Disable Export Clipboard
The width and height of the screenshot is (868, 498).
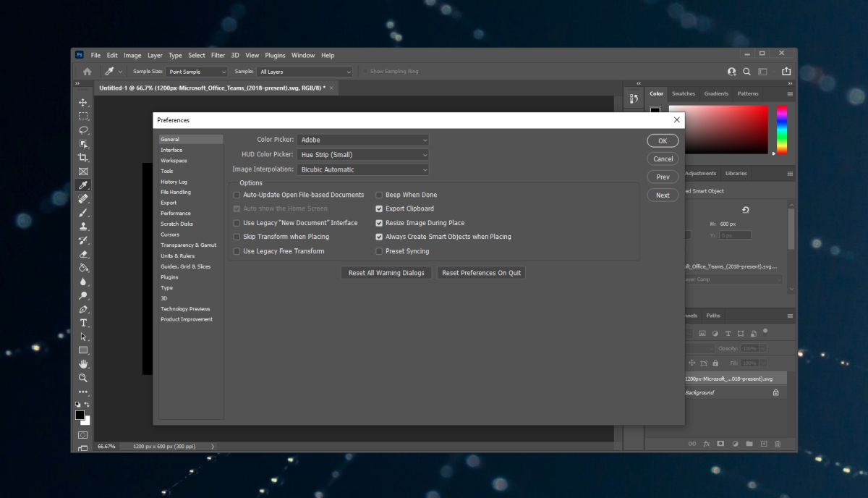(379, 208)
